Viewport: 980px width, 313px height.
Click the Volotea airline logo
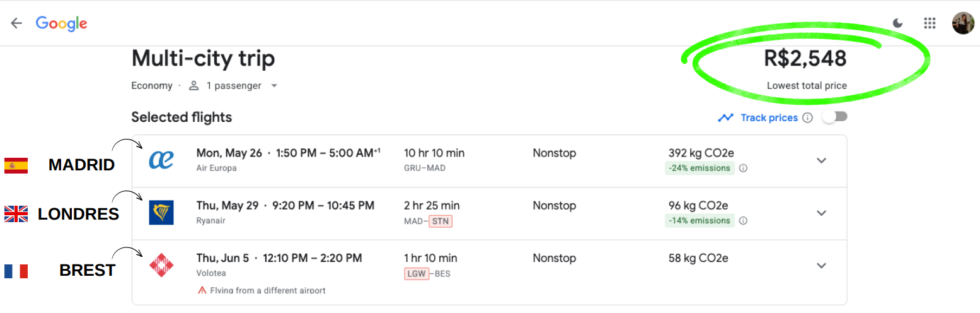(x=161, y=265)
